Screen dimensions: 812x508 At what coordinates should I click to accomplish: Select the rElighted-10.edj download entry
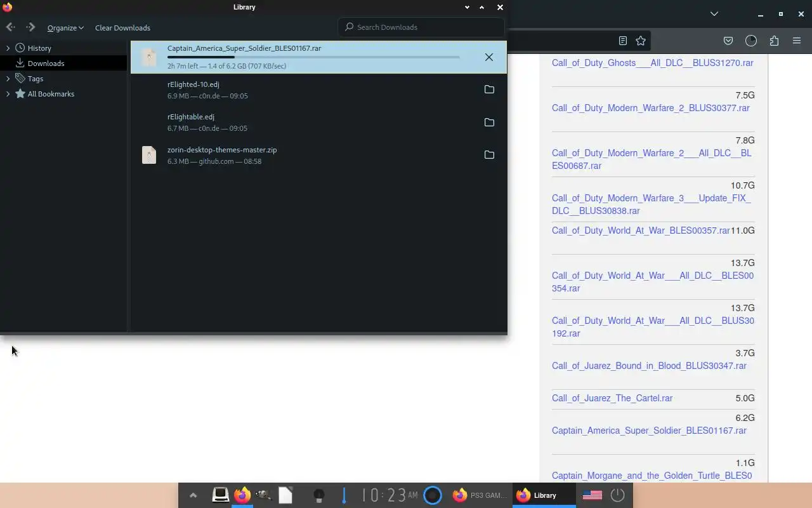tap(318, 90)
